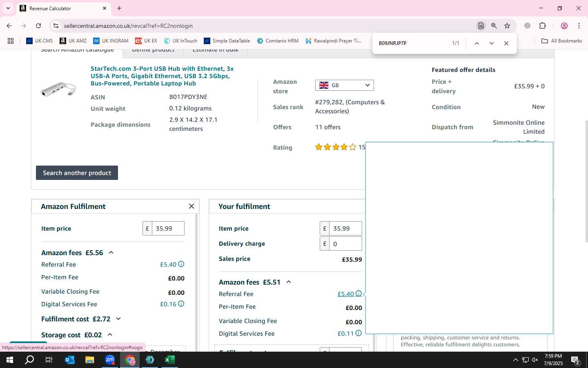The width and height of the screenshot is (588, 368).
Task: Go back to previous page
Action: pos(9,26)
